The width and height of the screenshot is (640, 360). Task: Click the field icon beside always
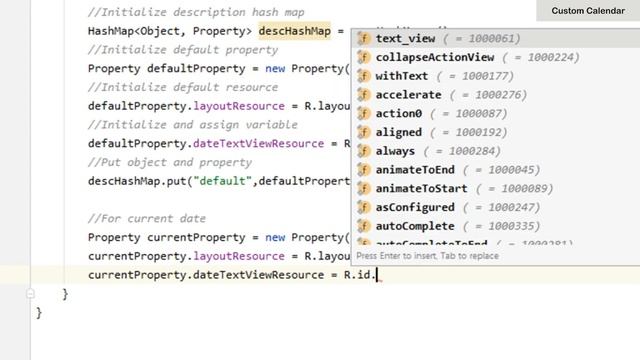pyautogui.click(x=363, y=151)
